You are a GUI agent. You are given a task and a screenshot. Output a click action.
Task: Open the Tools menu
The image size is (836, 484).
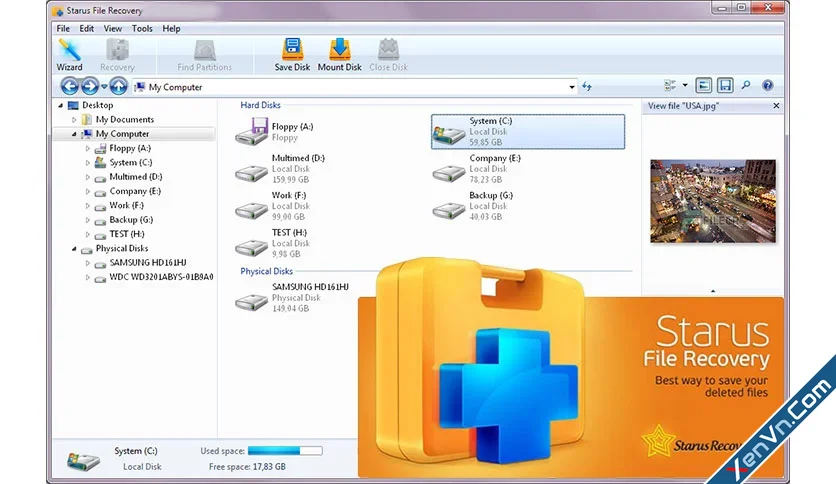click(x=142, y=29)
